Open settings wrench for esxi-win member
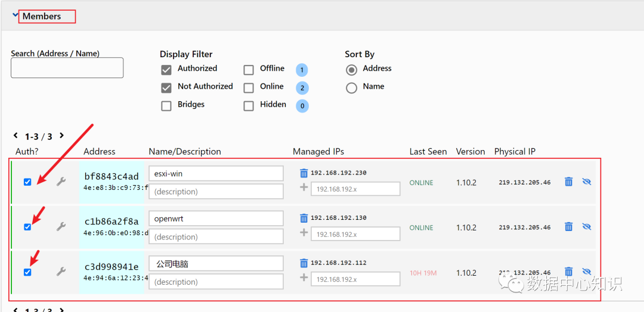Screen dimensions: 644x312 [61, 182]
